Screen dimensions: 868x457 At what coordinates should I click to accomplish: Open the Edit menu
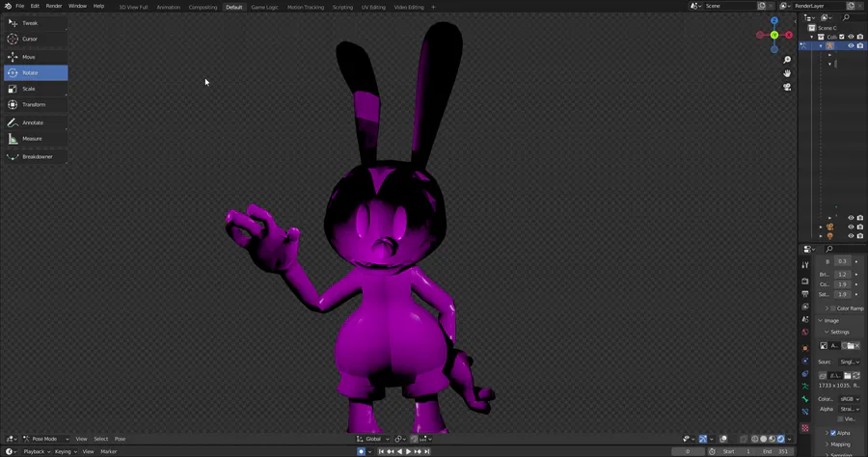[x=35, y=6]
